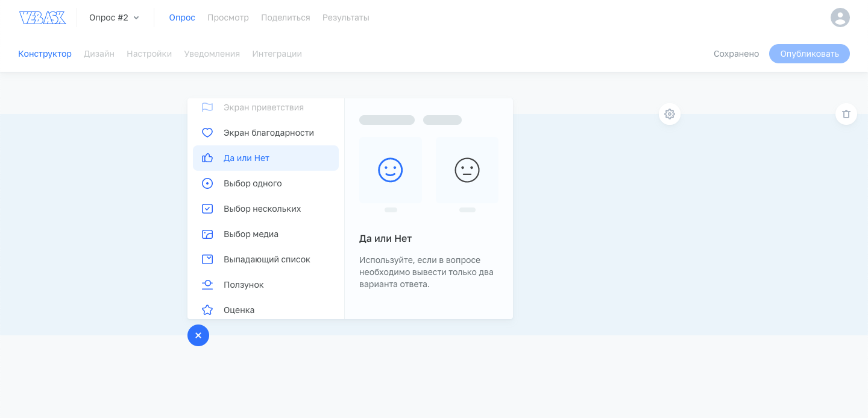The image size is (868, 418).
Task: Click the trash delete icon
Action: click(846, 114)
